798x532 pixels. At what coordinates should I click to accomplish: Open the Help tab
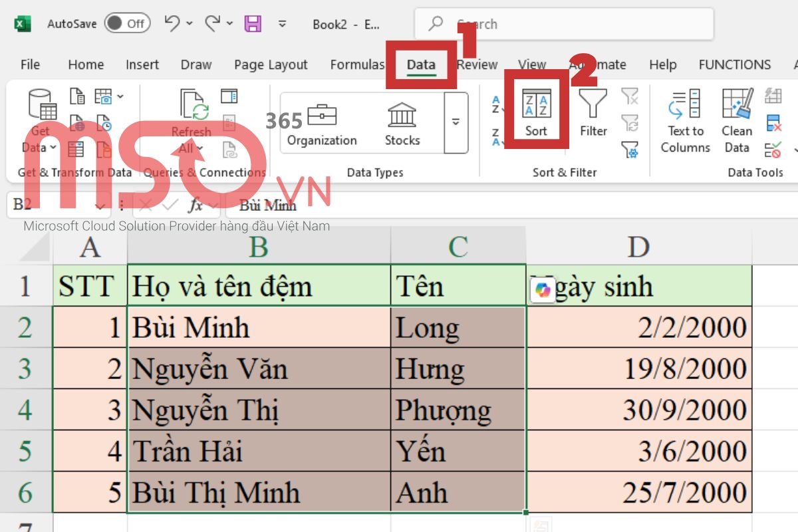coord(662,65)
